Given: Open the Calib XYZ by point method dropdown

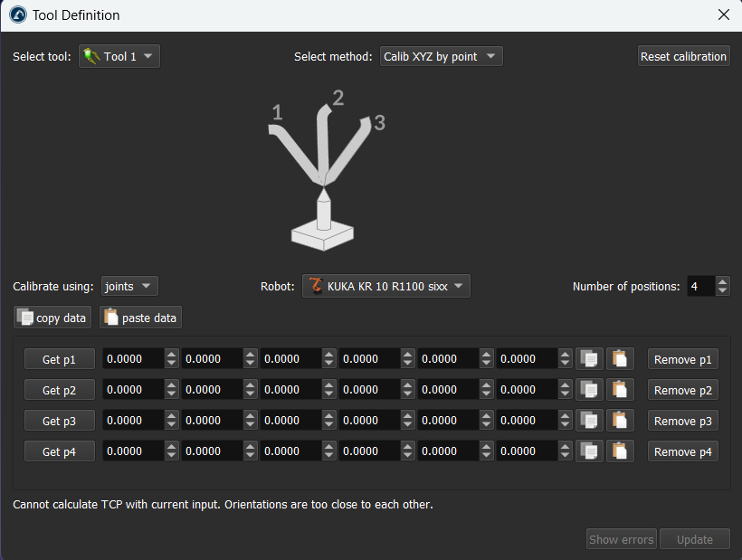Looking at the screenshot, I should click(441, 56).
